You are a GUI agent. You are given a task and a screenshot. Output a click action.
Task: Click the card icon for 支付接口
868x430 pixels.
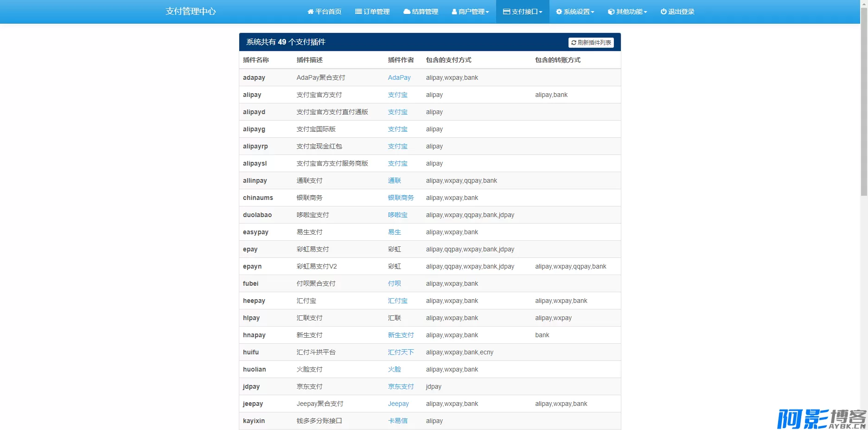[x=506, y=12]
